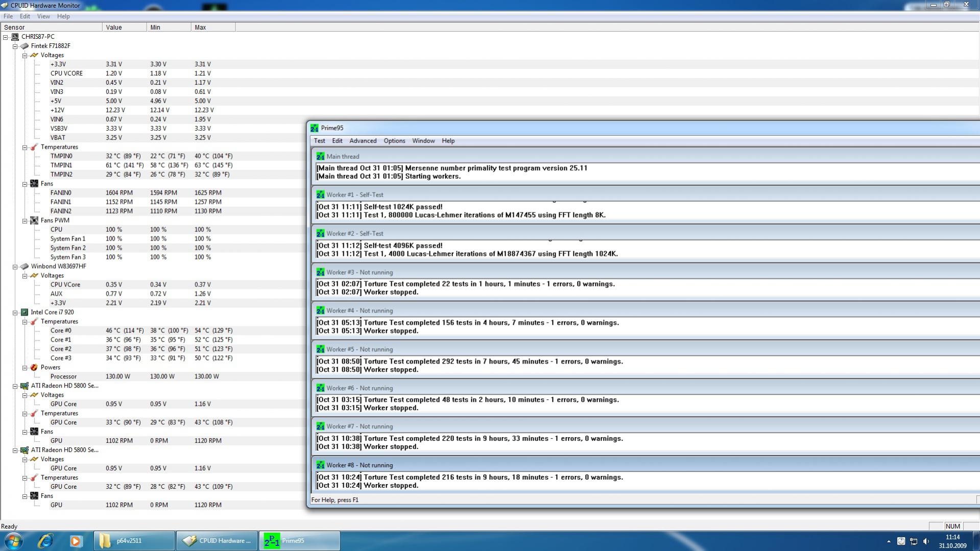Show hidden tray icons arrow
The image size is (980, 551).
coord(889,541)
